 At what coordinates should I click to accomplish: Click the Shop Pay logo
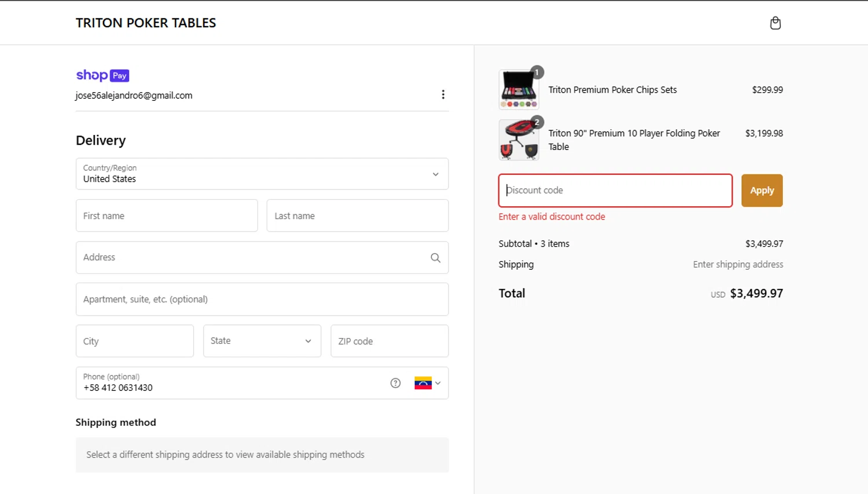[102, 75]
